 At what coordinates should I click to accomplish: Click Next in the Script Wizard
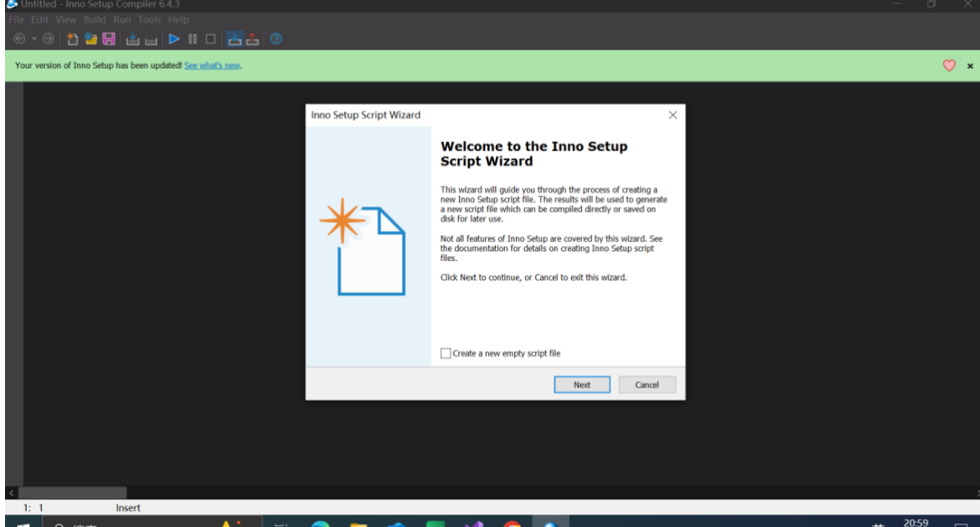(582, 385)
